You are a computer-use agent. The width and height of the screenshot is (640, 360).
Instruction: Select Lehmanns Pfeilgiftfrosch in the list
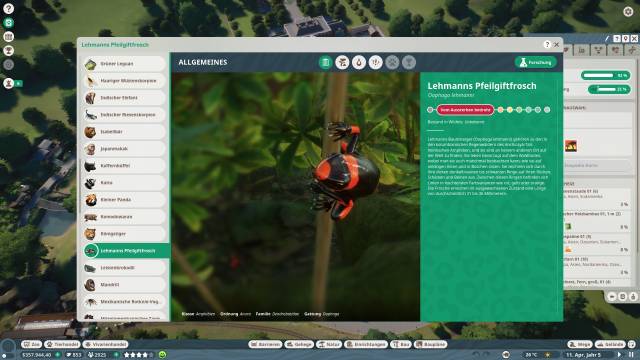pos(126,251)
